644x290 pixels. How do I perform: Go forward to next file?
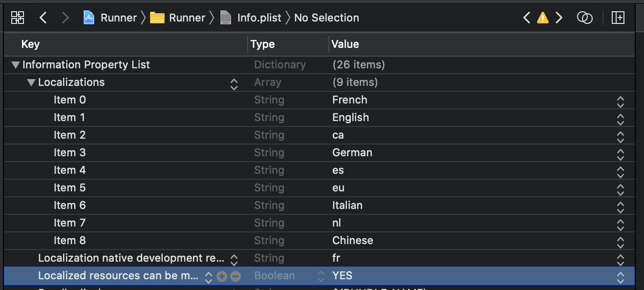point(65,18)
